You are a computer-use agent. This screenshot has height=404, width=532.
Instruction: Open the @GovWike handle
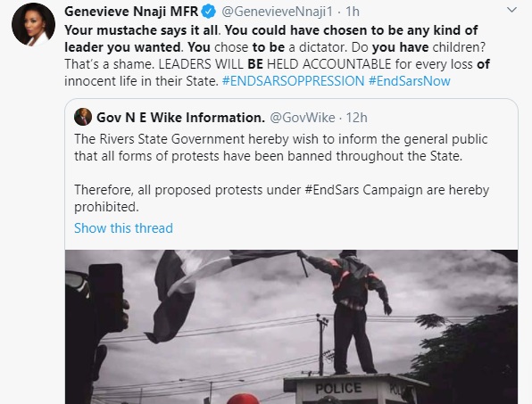303,118
